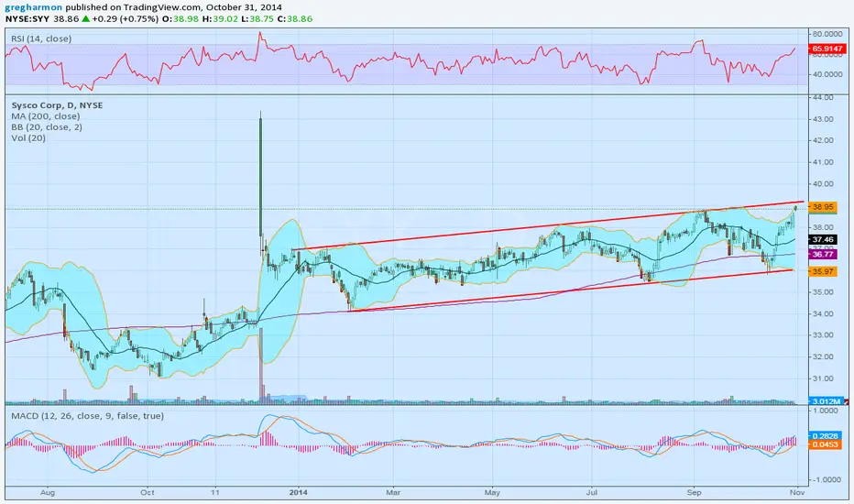Click the 3.012M volume label
This screenshot has width=854, height=504.
[827, 401]
